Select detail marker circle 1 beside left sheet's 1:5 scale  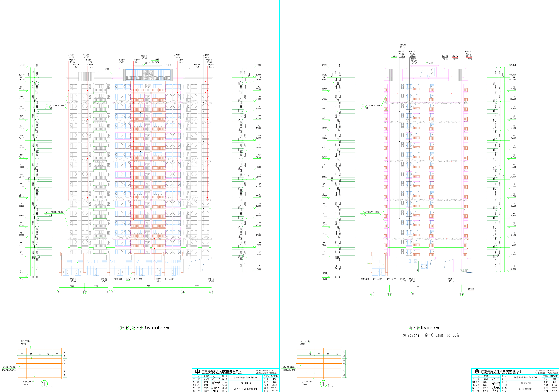[44, 384]
